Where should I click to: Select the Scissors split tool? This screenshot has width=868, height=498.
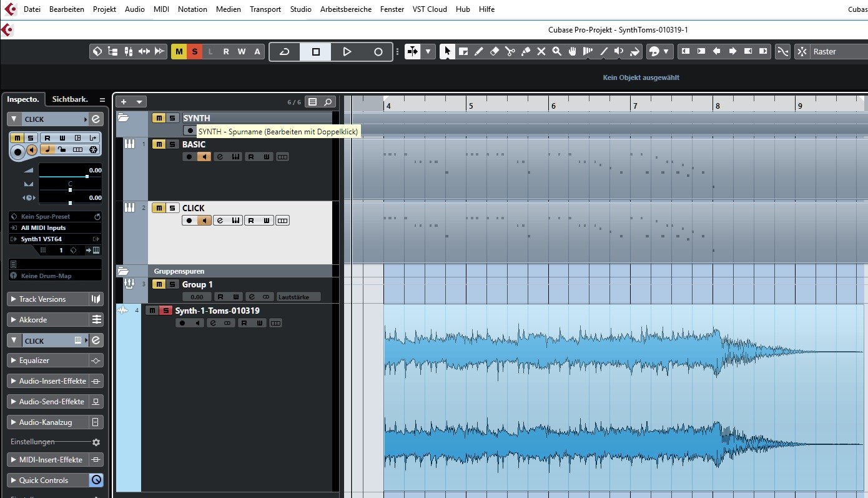tap(510, 52)
